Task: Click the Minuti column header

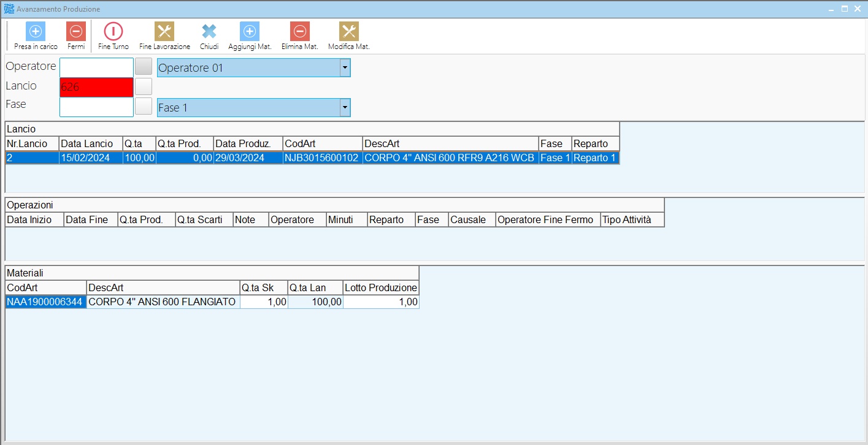Action: click(x=347, y=219)
